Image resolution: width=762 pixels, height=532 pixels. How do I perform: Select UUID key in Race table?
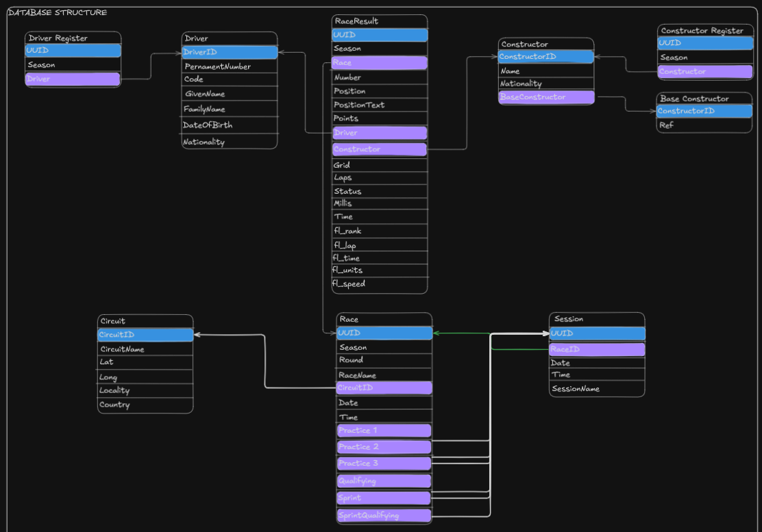(x=384, y=333)
